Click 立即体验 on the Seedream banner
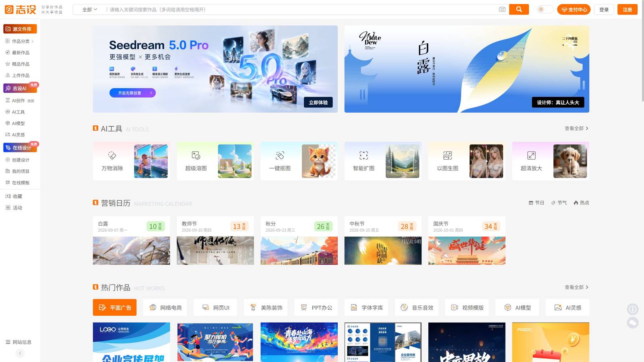The image size is (644, 362). pyautogui.click(x=318, y=103)
